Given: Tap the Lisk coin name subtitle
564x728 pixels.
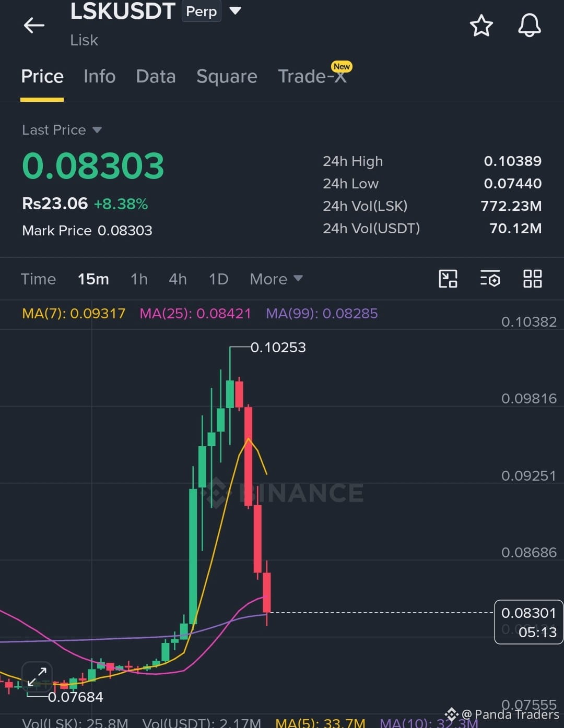Looking at the screenshot, I should point(84,40).
